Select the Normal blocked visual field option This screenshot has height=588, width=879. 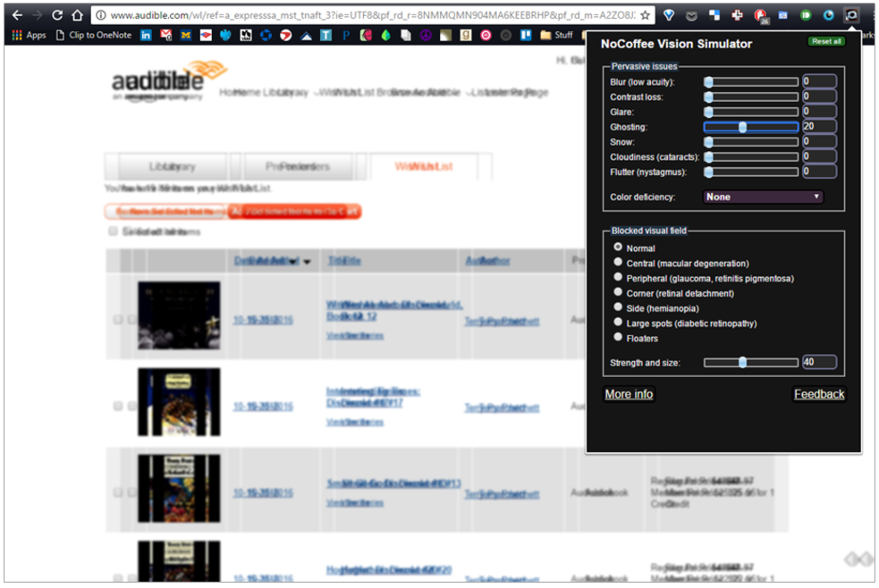[617, 248]
